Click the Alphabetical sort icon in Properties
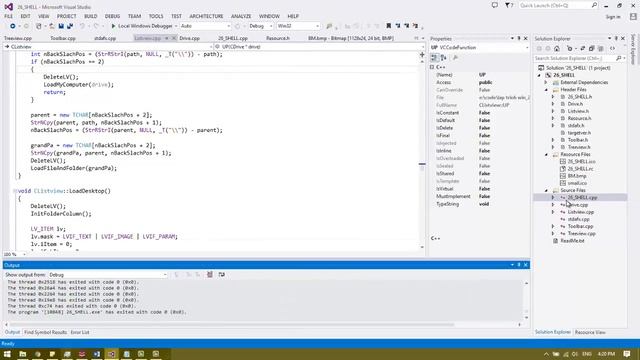The height and width of the screenshot is (360, 640). 444,58
